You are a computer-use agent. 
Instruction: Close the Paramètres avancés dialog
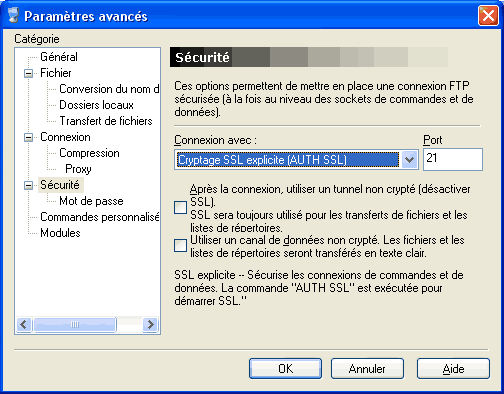pyautogui.click(x=488, y=16)
